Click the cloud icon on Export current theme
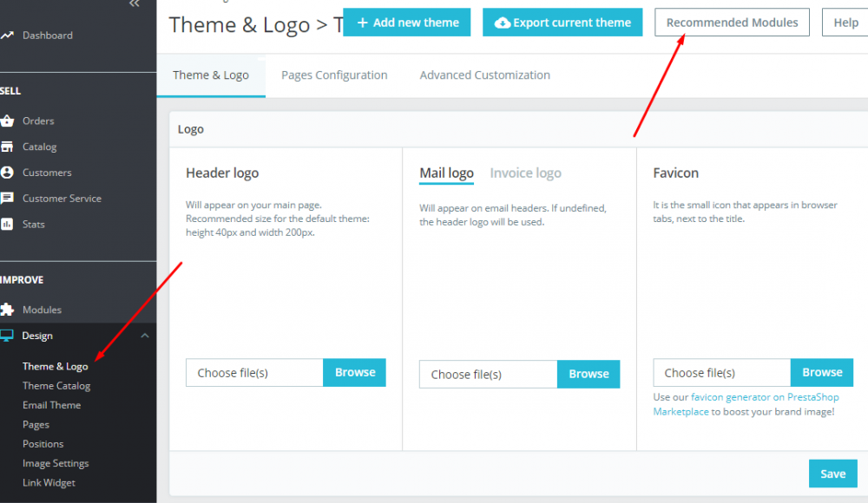Viewport: 868px width, 503px height. click(x=502, y=23)
